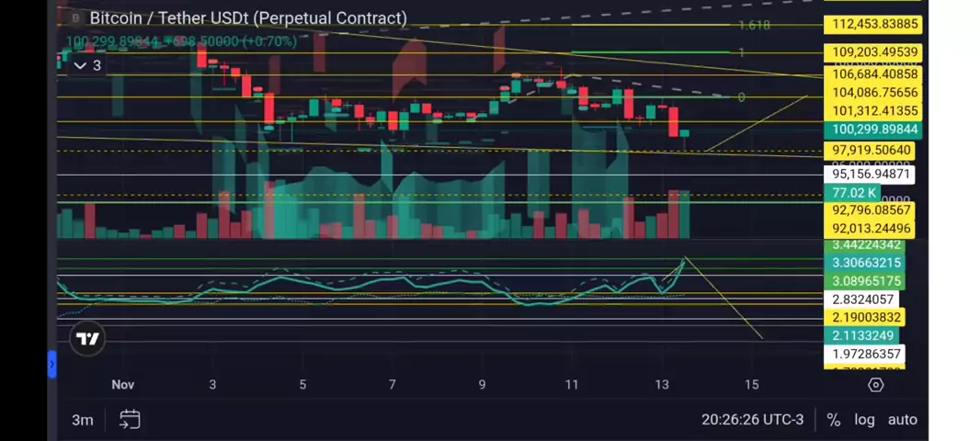980x441 pixels.
Task: Open chart settings hexagon gear icon
Action: tap(875, 385)
